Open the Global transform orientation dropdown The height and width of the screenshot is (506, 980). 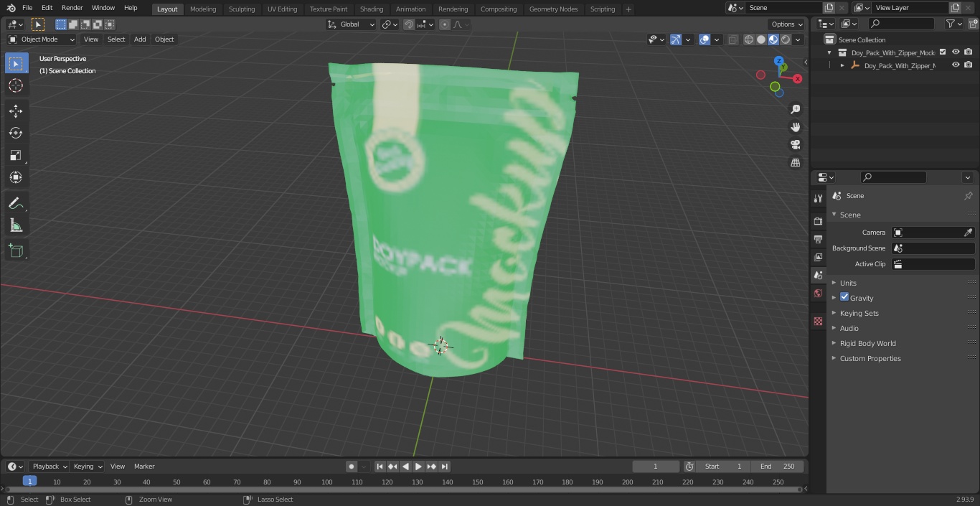click(352, 24)
